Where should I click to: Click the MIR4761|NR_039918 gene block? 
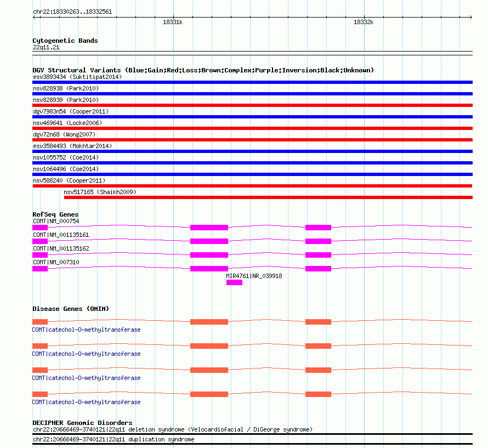pyautogui.click(x=234, y=282)
